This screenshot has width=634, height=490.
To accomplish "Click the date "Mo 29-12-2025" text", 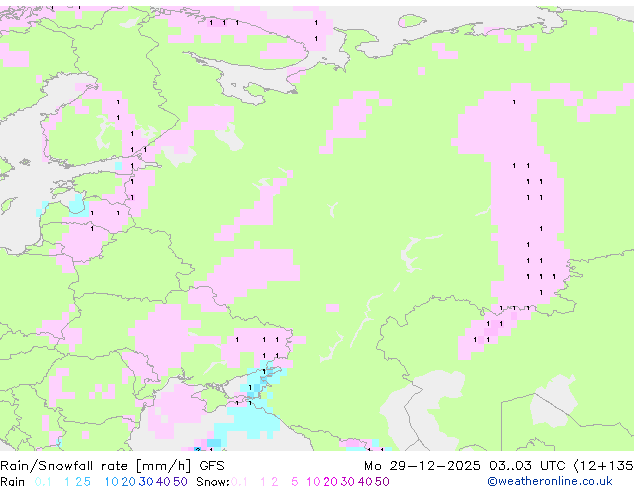I will [x=422, y=466].
